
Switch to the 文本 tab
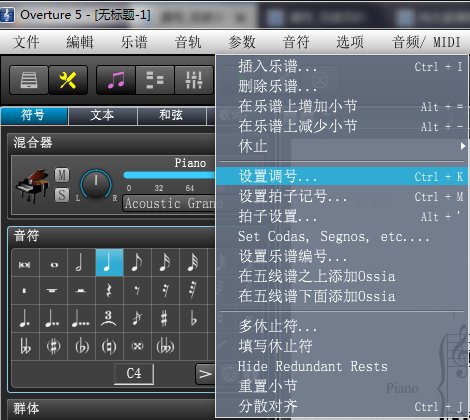[103, 115]
